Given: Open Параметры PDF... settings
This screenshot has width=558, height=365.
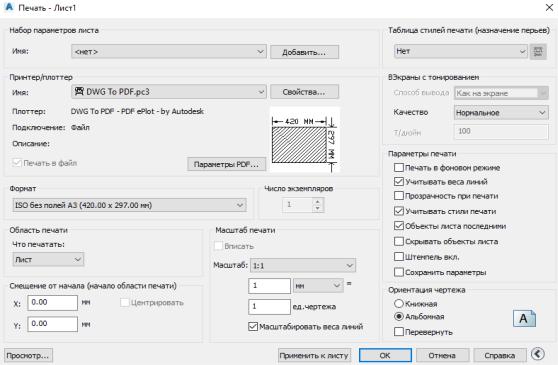Looking at the screenshot, I should [x=226, y=164].
